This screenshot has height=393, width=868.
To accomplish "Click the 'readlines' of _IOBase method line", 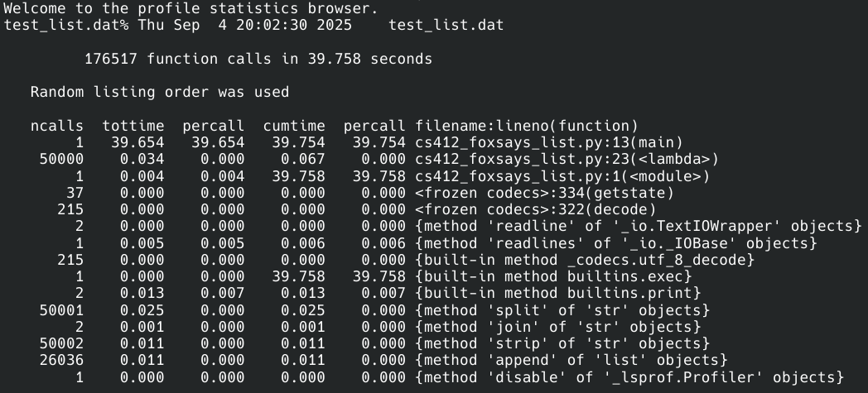I will tap(616, 243).
